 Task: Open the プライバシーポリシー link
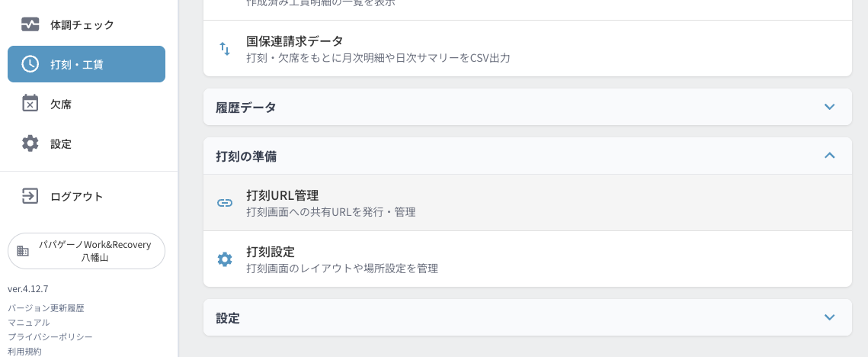point(50,337)
